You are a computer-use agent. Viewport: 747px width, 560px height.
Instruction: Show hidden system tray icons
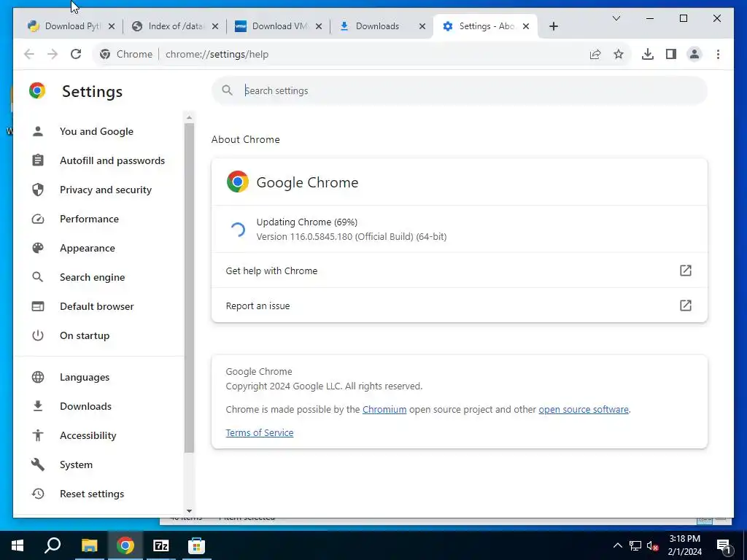(617, 545)
